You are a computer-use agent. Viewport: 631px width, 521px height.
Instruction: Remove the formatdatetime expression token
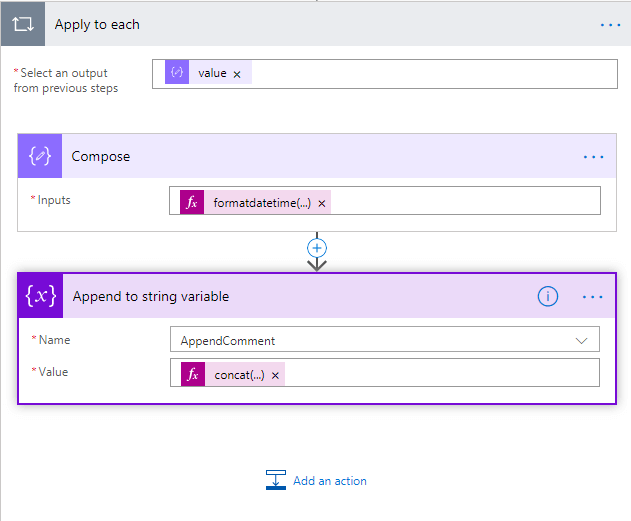point(322,204)
